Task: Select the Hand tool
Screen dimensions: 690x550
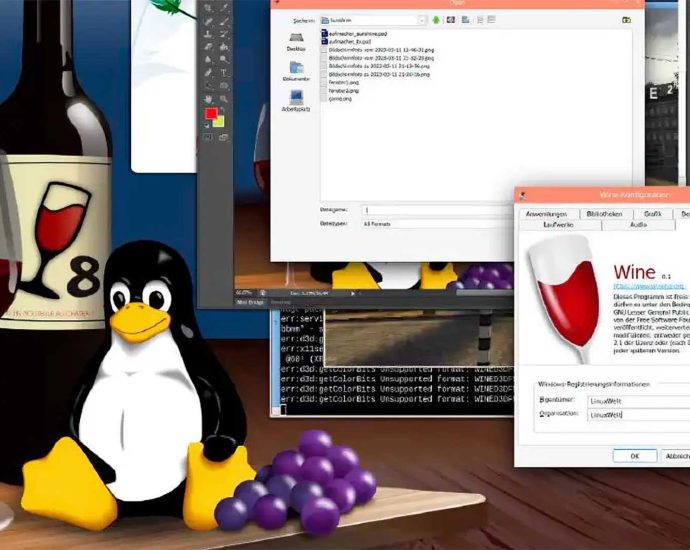Action: 208,99
